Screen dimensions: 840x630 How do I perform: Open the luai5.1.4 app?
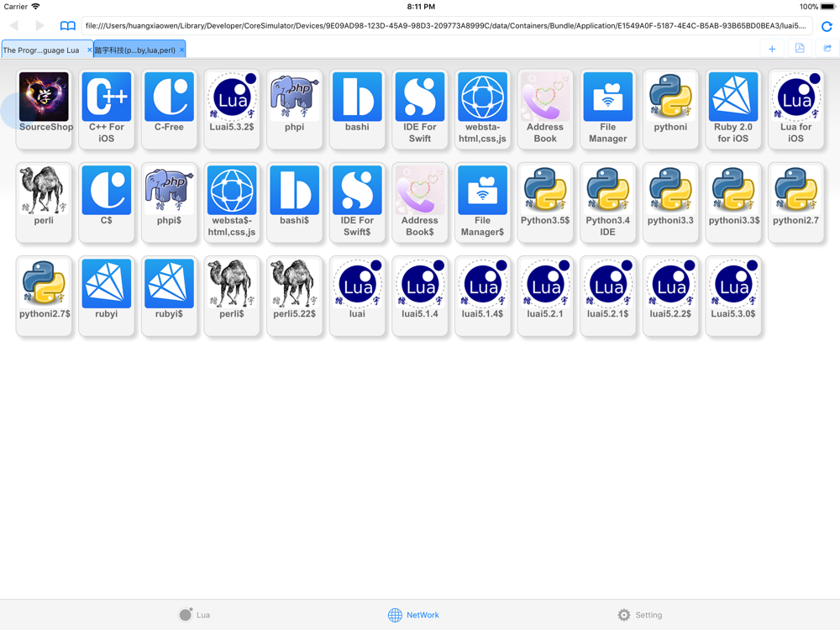[420, 297]
